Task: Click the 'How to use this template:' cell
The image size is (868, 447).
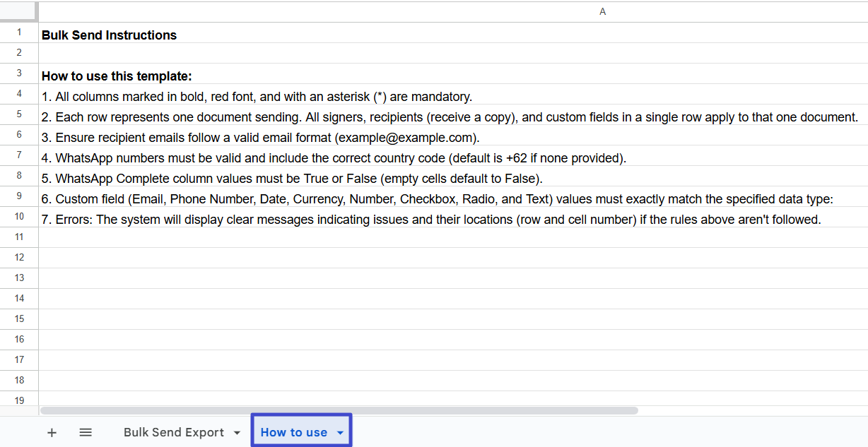Action: [x=117, y=76]
